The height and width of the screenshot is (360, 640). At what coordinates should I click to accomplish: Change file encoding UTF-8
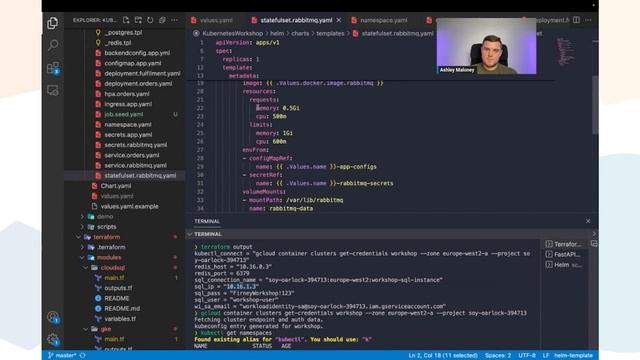(x=527, y=355)
